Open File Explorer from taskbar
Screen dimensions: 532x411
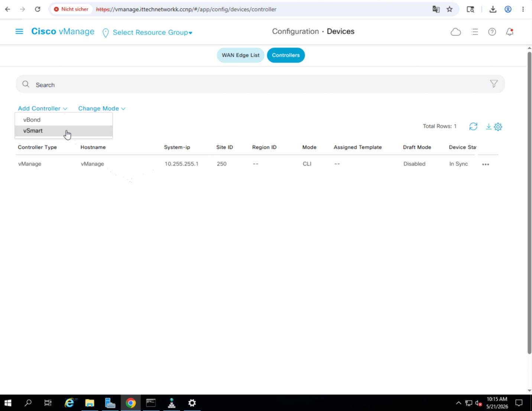click(90, 403)
